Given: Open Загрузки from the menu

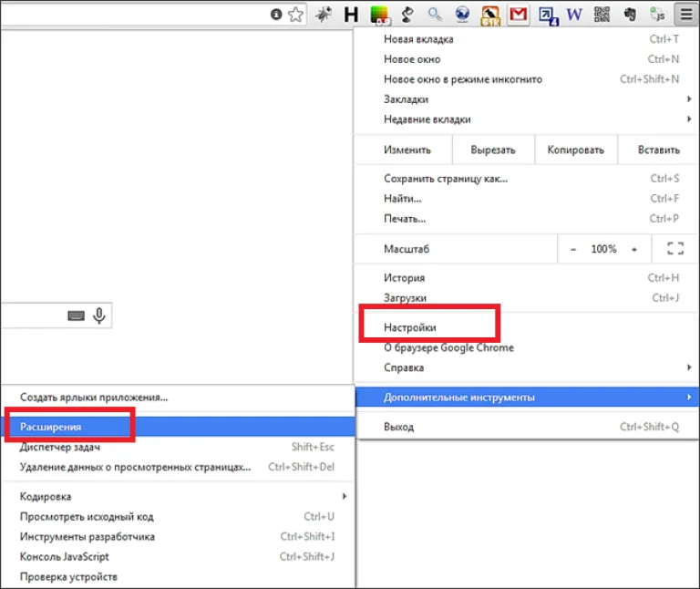Looking at the screenshot, I should pyautogui.click(x=527, y=298).
